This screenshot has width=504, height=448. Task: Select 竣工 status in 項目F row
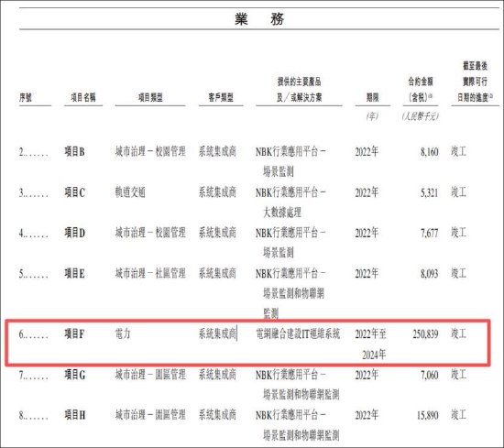(x=459, y=333)
